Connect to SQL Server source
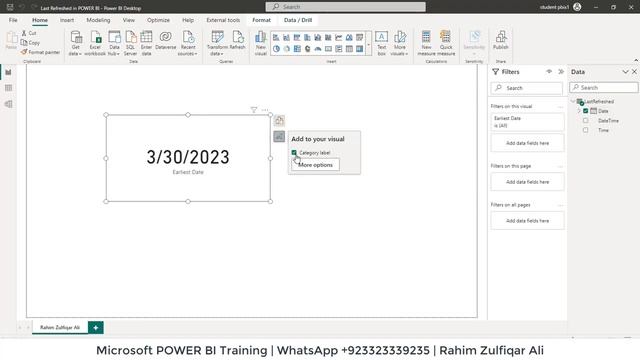This screenshot has width=640, height=360. (130, 43)
